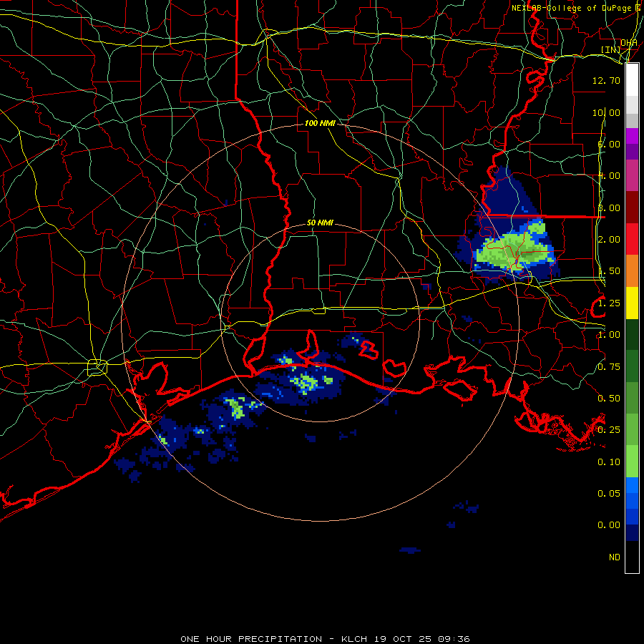Click the [IN] units label

pyautogui.click(x=611, y=49)
